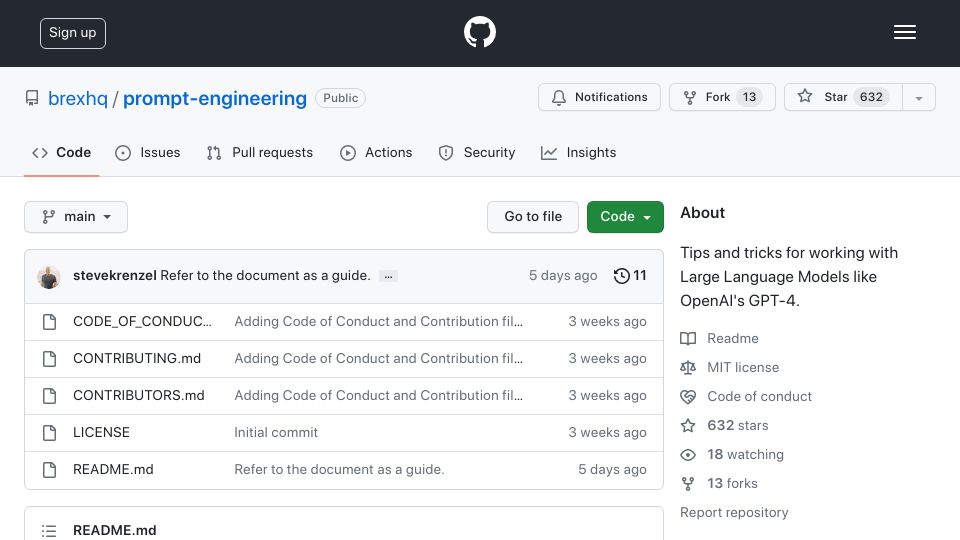The width and height of the screenshot is (960, 540).
Task: Click the scales MIT license icon
Action: tap(688, 367)
